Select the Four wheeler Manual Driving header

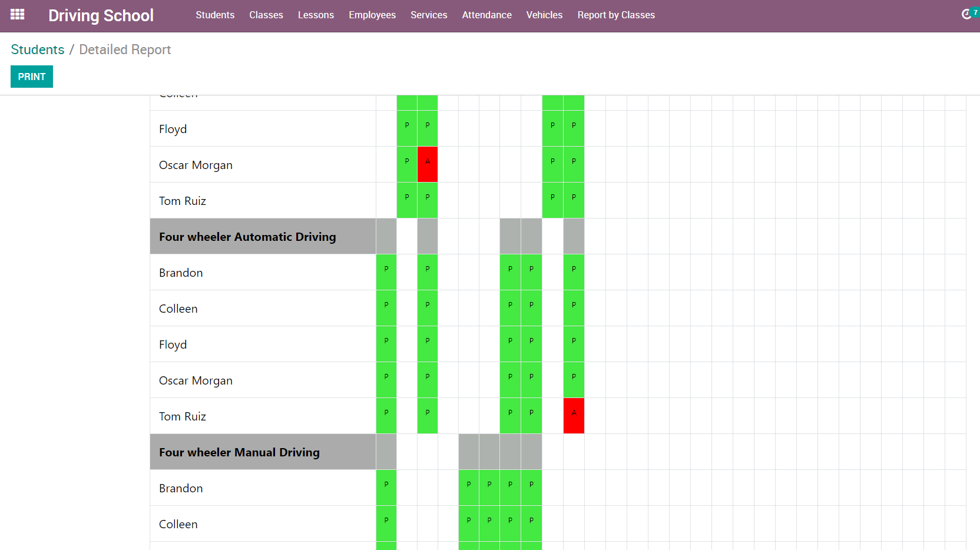click(239, 452)
